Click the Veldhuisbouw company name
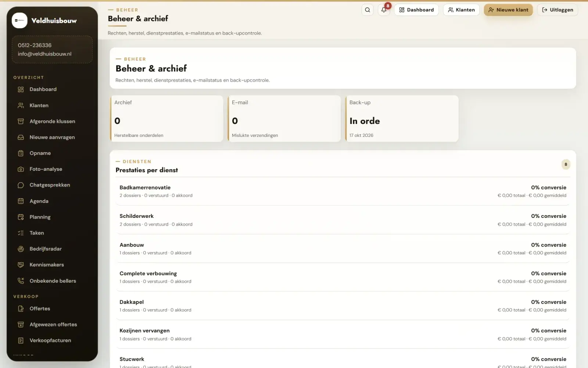This screenshot has height=368, width=588. pos(54,21)
